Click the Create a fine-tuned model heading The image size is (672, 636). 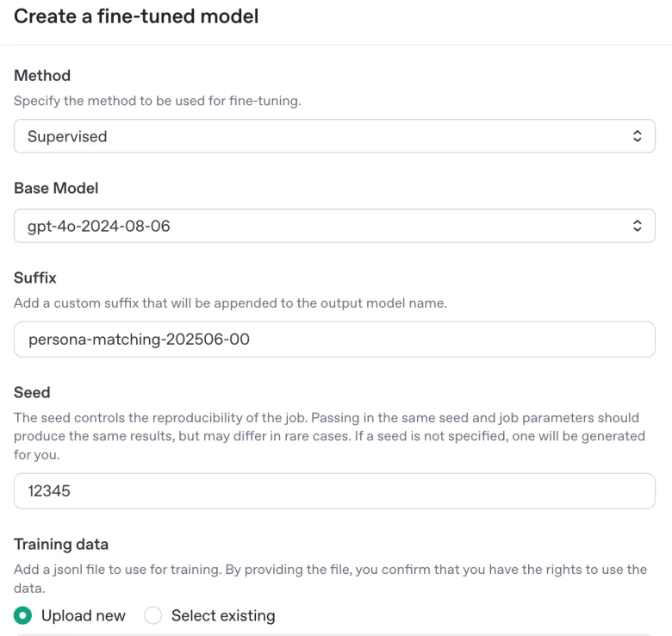[136, 16]
